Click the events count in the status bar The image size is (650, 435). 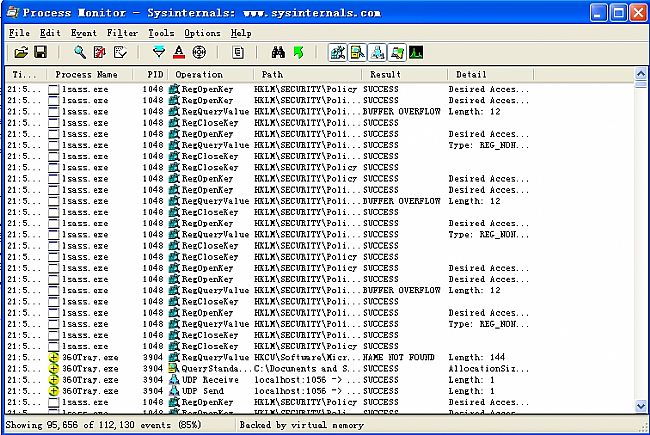(103, 425)
